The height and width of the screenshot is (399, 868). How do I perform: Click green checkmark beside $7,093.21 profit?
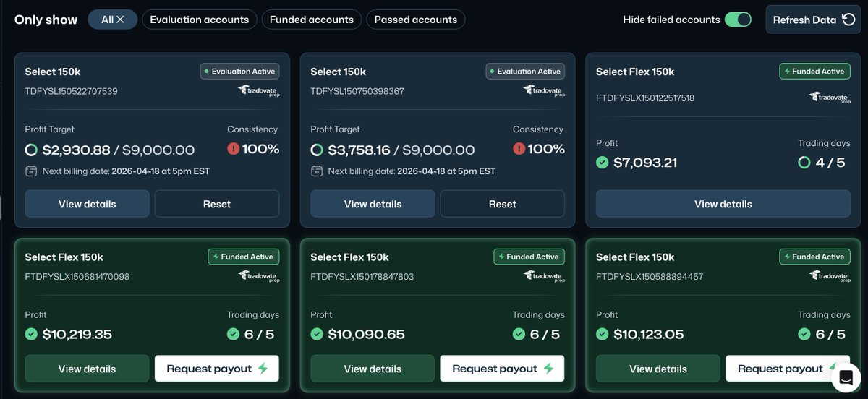click(x=603, y=163)
